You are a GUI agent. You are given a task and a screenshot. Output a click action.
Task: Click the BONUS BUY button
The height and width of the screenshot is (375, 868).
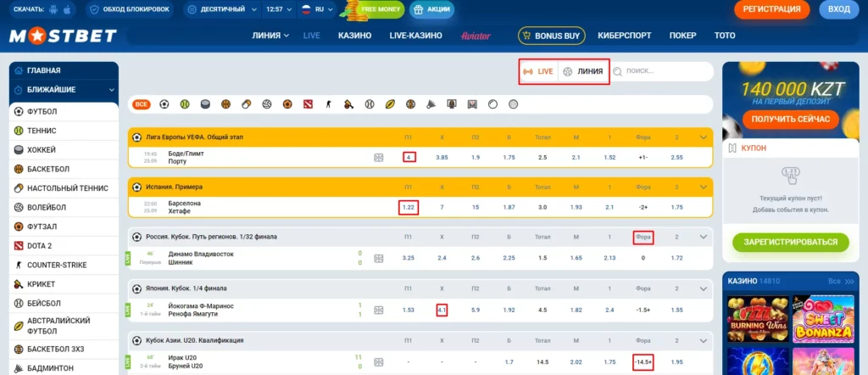coord(551,36)
